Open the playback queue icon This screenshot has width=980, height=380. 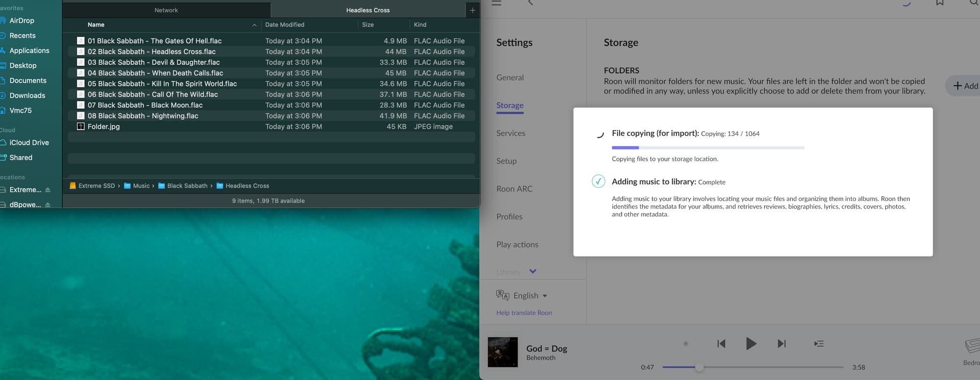pyautogui.click(x=819, y=344)
